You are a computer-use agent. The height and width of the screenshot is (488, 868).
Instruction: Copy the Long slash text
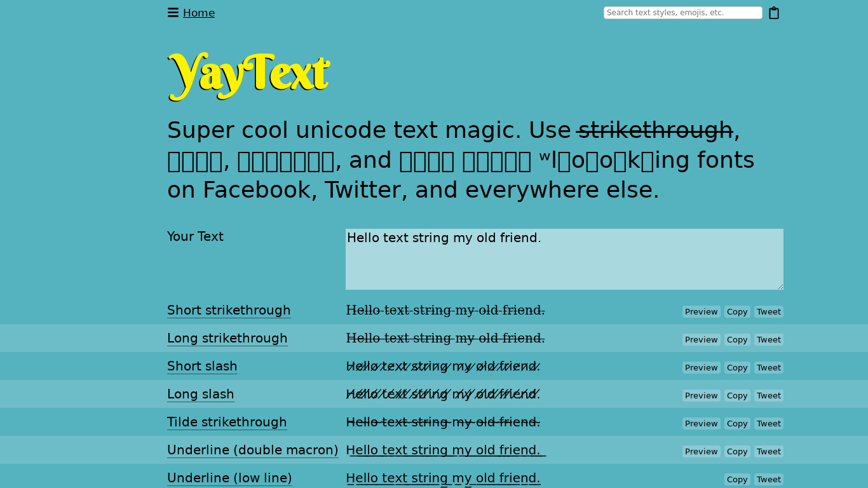737,395
